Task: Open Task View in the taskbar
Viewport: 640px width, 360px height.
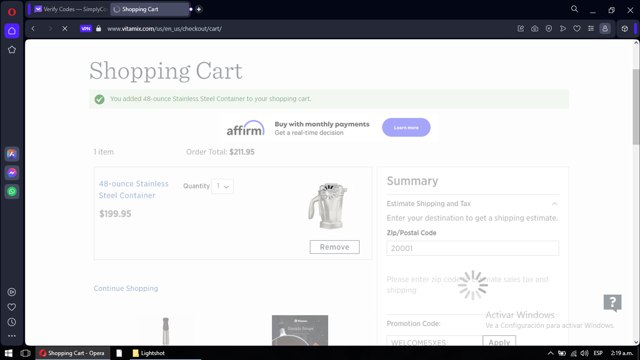Action: coord(25,353)
